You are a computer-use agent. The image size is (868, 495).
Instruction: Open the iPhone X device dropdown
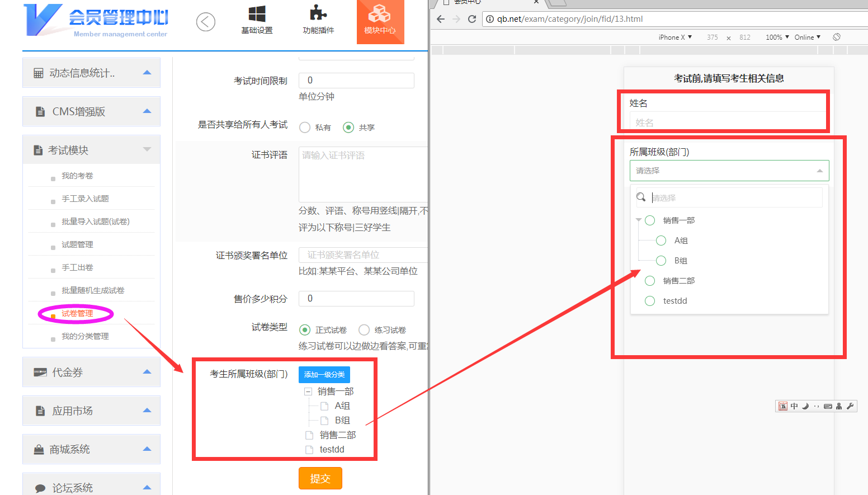pos(675,37)
